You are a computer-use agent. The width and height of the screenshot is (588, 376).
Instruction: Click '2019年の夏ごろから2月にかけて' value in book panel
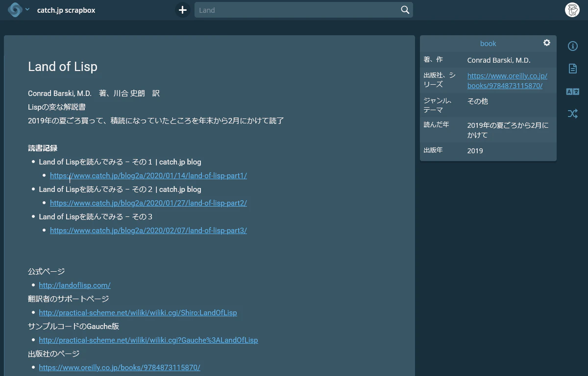pyautogui.click(x=508, y=130)
